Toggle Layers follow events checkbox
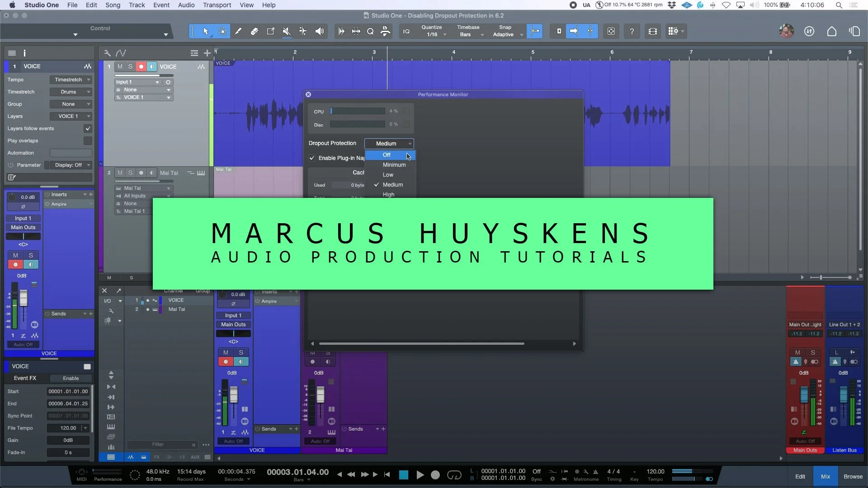Screen dimensions: 868x488 (x=88, y=128)
